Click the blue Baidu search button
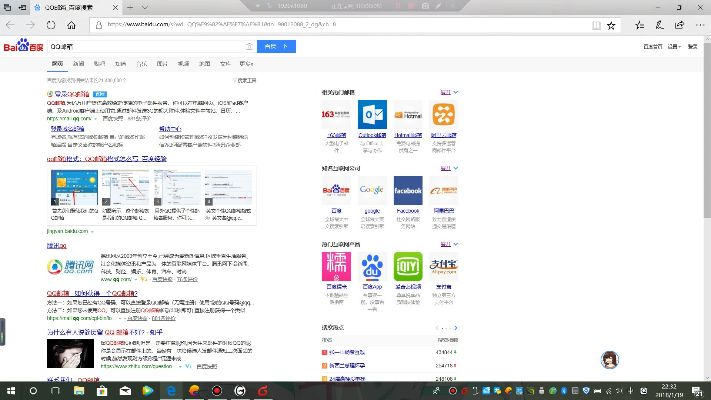711x400 pixels. (x=276, y=46)
